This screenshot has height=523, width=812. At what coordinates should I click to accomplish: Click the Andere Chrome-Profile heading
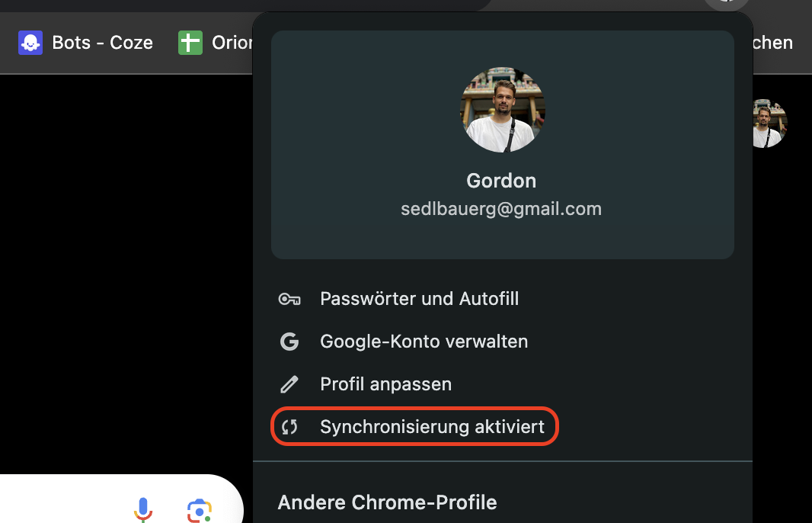pyautogui.click(x=387, y=502)
